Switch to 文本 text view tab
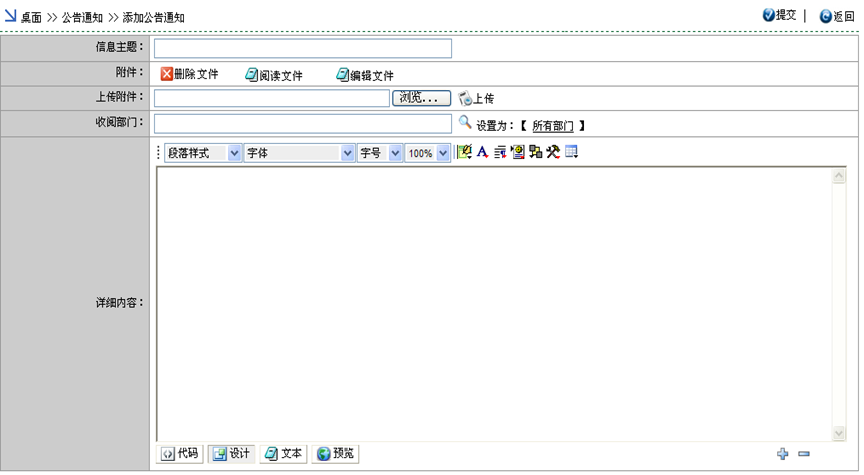Viewport: 864px width, 475px height. point(283,454)
